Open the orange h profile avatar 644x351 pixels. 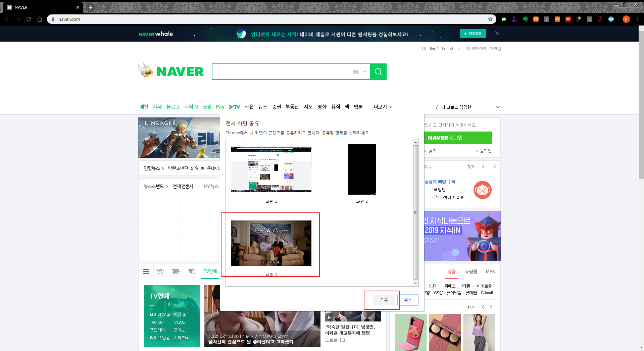626,19
